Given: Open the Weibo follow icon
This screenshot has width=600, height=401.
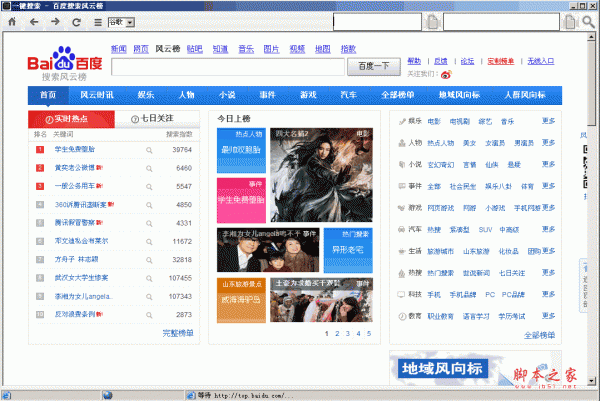Looking at the screenshot, I should coord(446,74).
